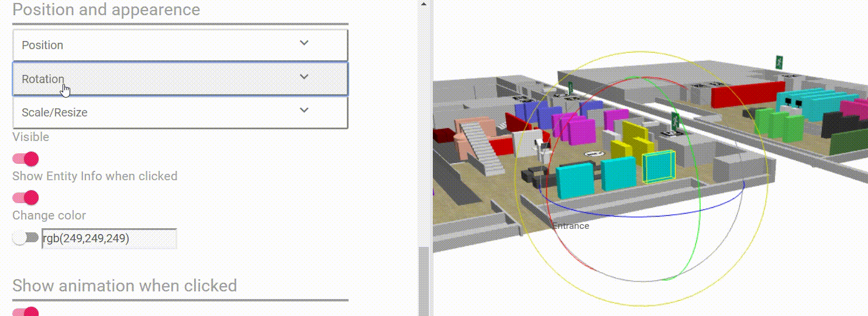Expand the Rotation panel
This screenshot has width=868, height=316.
click(x=180, y=79)
